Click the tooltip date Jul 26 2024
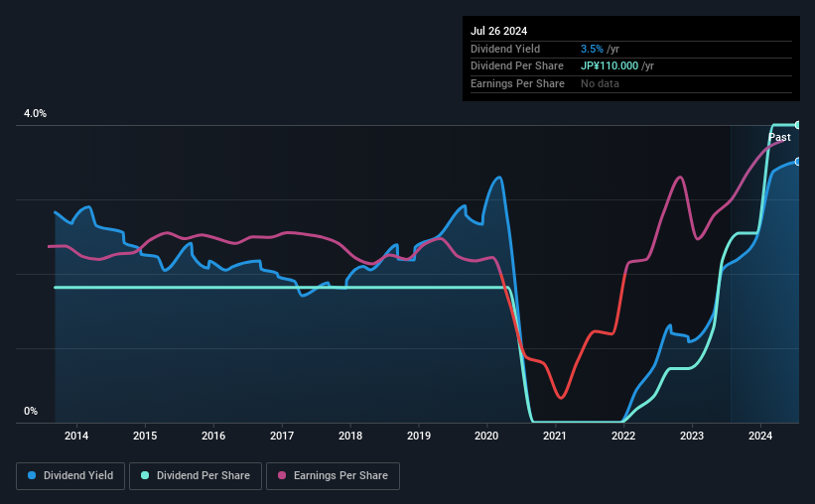This screenshot has width=815, height=504. tap(499, 31)
